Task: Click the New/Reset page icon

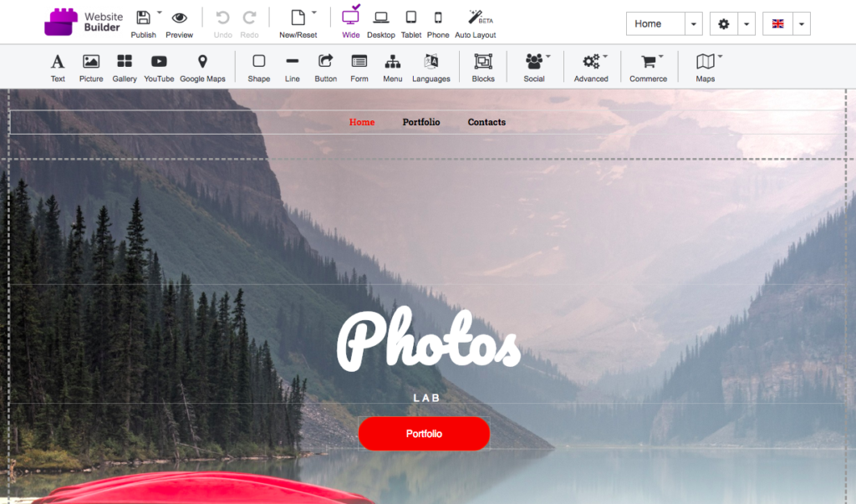Action: [298, 18]
